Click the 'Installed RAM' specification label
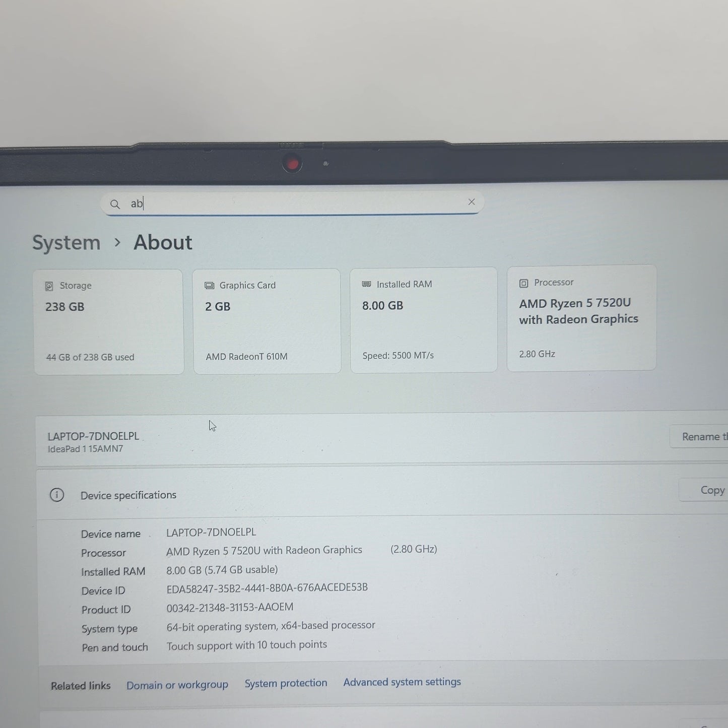The image size is (728, 728). point(113,572)
